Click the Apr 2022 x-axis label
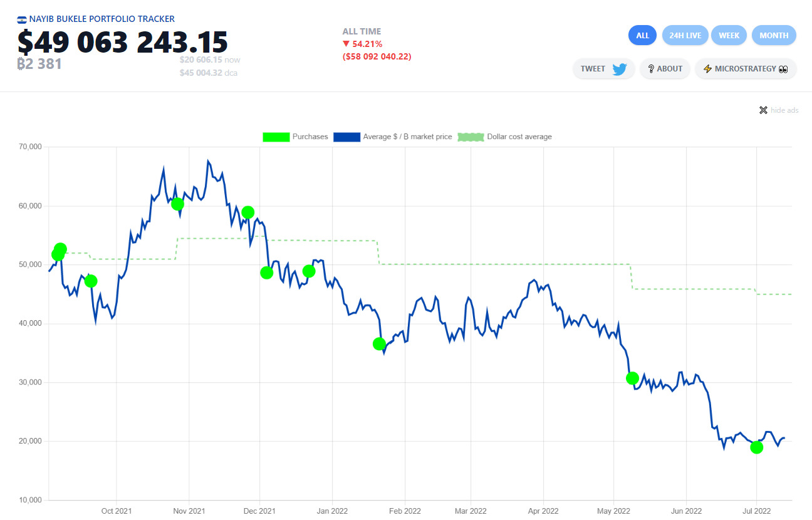Image resolution: width=812 pixels, height=520 pixels. point(543,511)
